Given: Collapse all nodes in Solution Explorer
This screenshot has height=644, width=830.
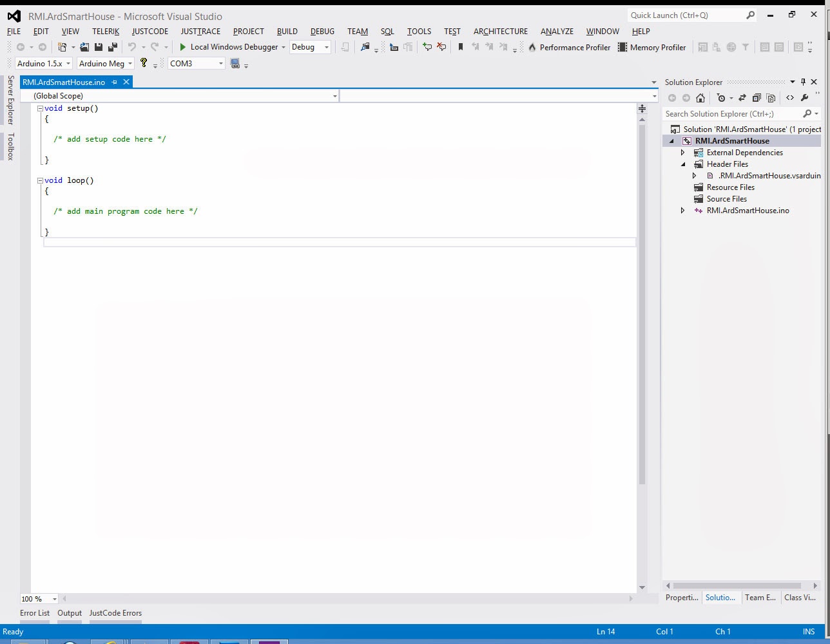Looking at the screenshot, I should (757, 98).
